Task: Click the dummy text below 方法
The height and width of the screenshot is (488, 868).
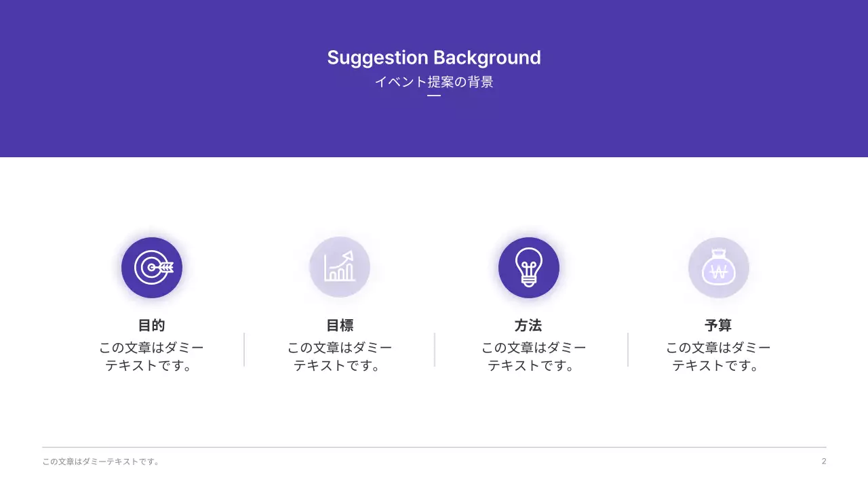Action: tap(534, 357)
